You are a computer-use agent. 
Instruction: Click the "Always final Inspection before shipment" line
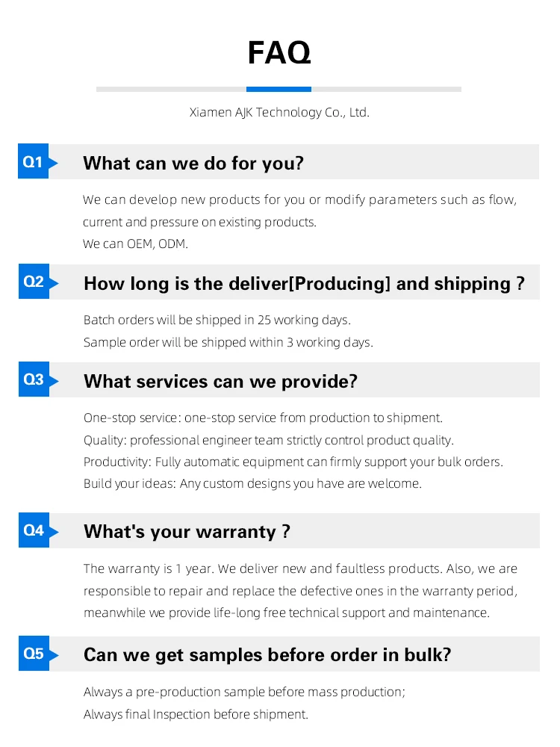(x=196, y=714)
